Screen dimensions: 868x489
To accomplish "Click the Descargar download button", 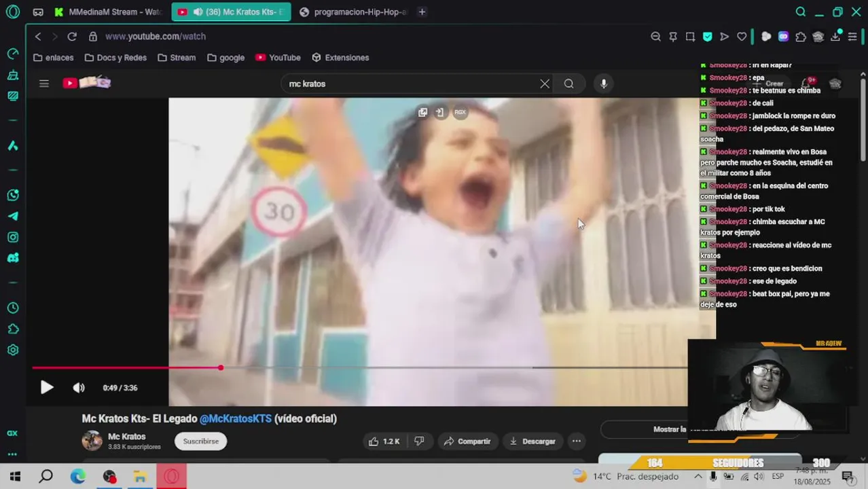I will (532, 441).
